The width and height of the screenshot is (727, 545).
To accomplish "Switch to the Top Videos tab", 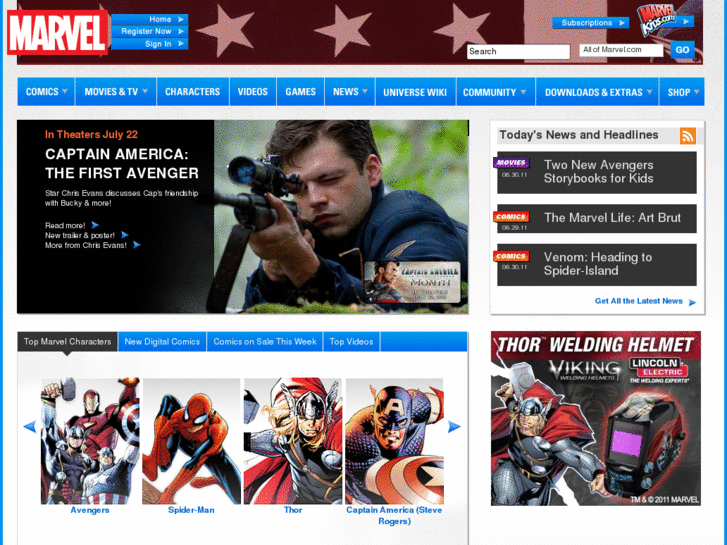I will click(x=351, y=342).
